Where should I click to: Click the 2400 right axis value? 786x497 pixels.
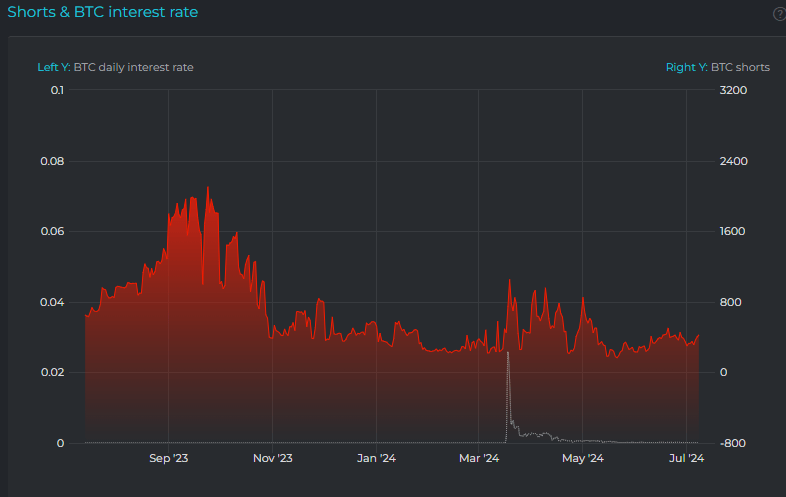point(733,161)
